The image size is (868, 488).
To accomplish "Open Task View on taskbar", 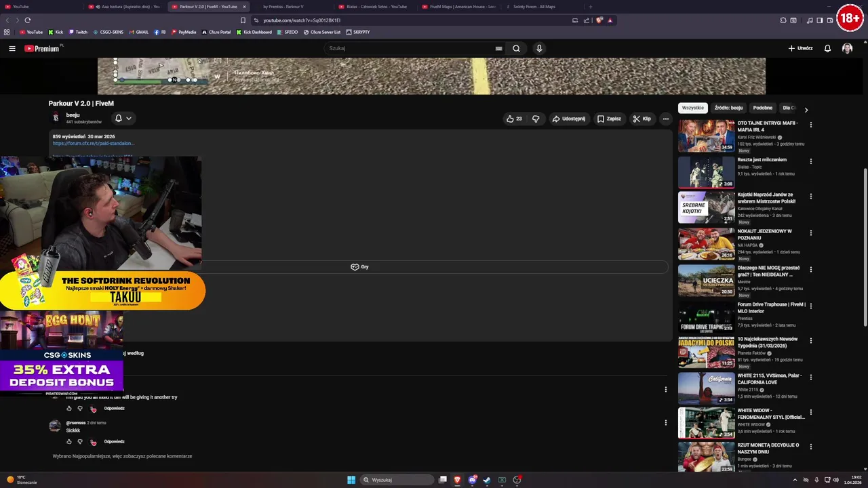I will pos(443,480).
